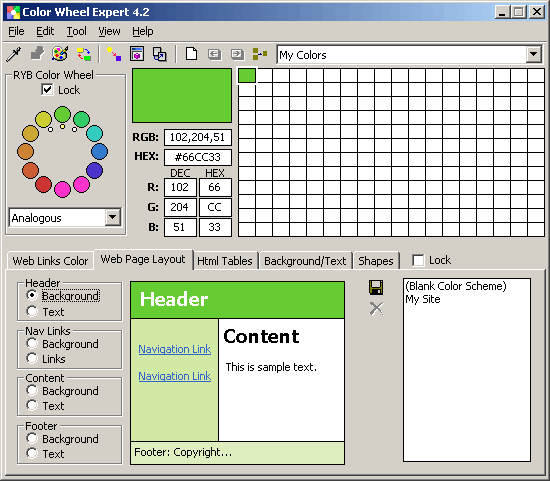Viewport: 550px width, 481px height.
Task: Click the second Navigation Link in preview
Action: coord(174,376)
